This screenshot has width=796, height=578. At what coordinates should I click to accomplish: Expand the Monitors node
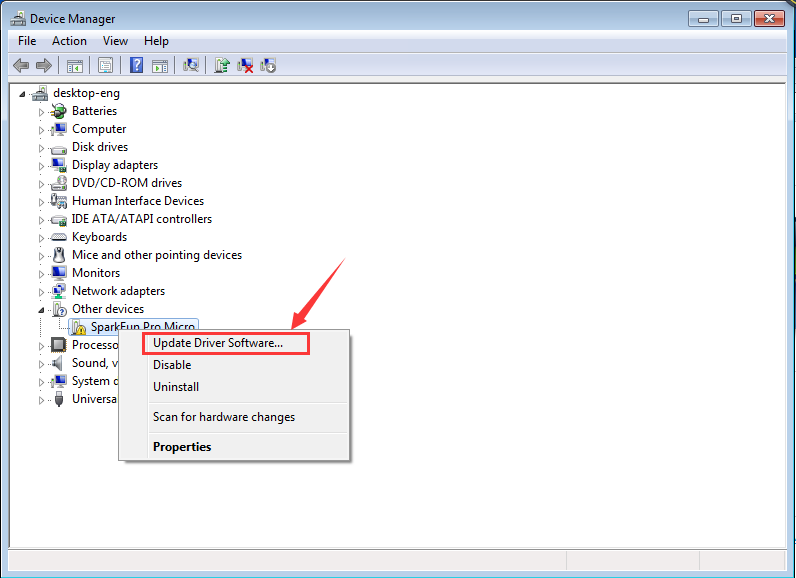click(x=41, y=274)
